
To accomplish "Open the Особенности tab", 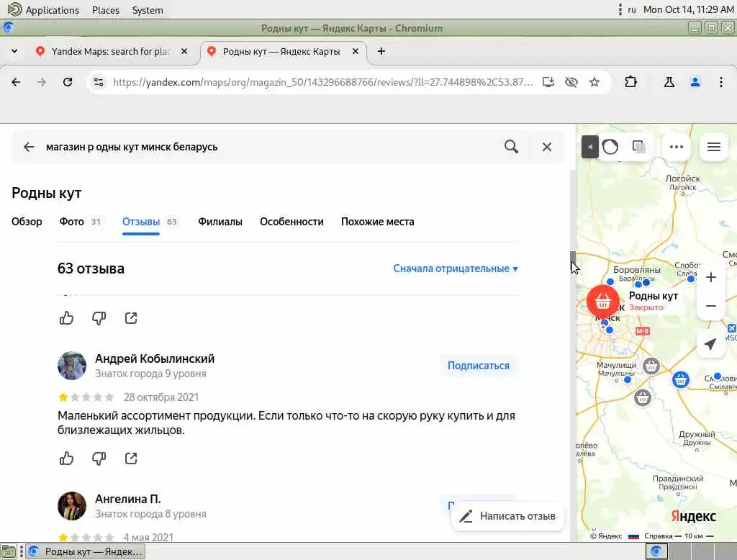I will pyautogui.click(x=292, y=222).
